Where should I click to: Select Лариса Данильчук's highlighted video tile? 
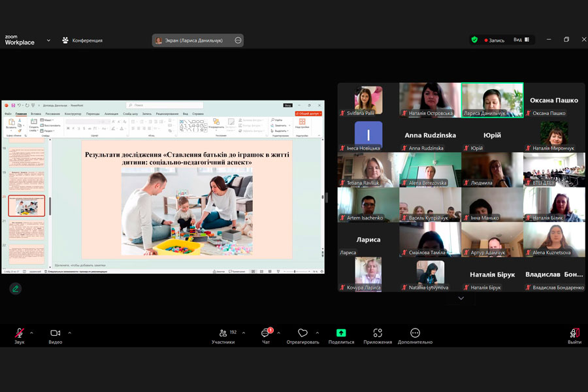(x=492, y=100)
